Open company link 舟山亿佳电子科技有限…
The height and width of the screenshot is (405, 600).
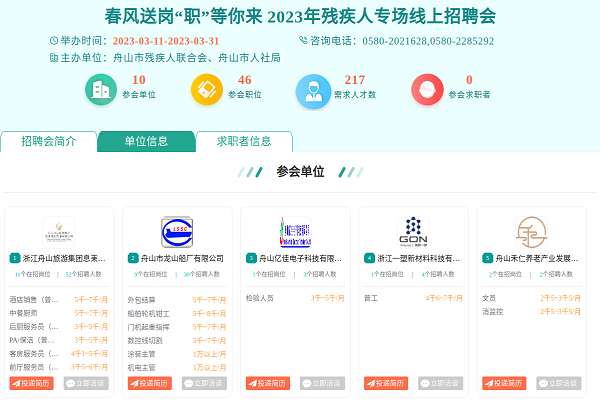pos(300,258)
